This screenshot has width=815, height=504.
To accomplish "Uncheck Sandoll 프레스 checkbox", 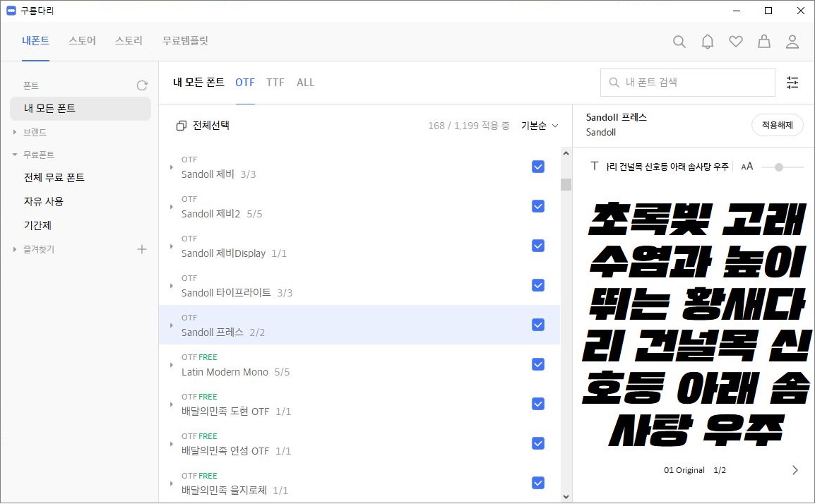I will click(538, 325).
